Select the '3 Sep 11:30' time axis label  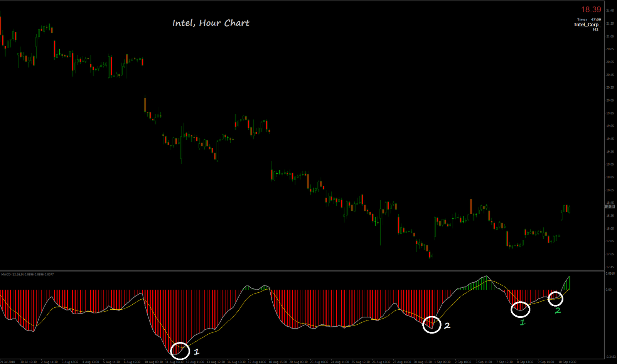(484, 362)
